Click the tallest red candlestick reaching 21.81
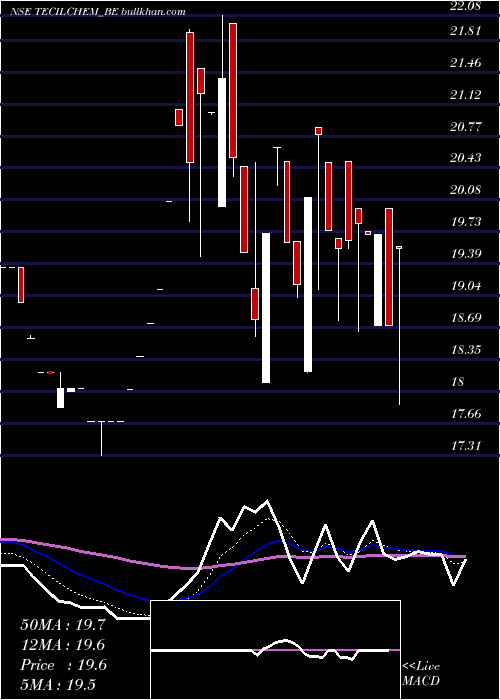 (x=190, y=97)
